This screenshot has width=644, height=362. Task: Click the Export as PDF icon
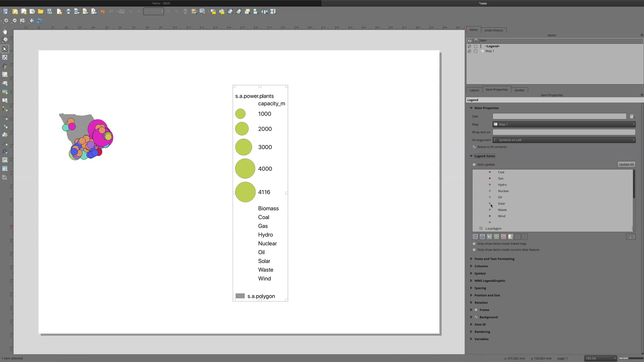coord(94,12)
